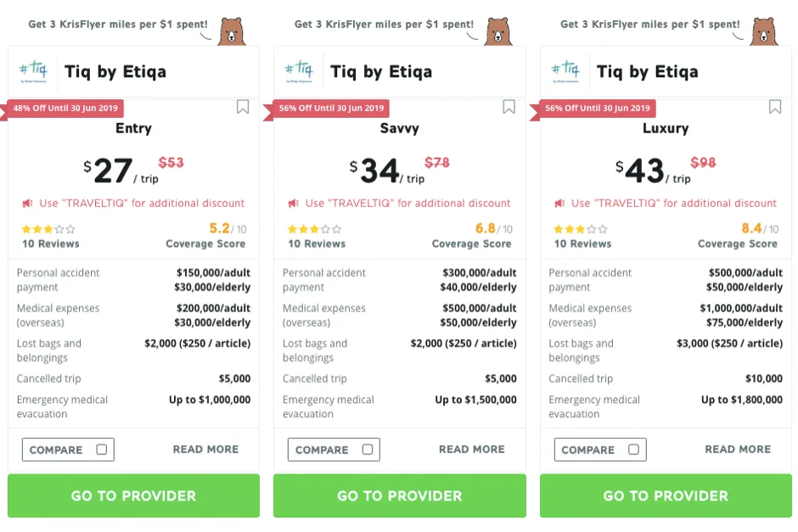798x532 pixels.
Task: Tick the Compare checkbox for the Savvy plan
Action: click(x=368, y=450)
